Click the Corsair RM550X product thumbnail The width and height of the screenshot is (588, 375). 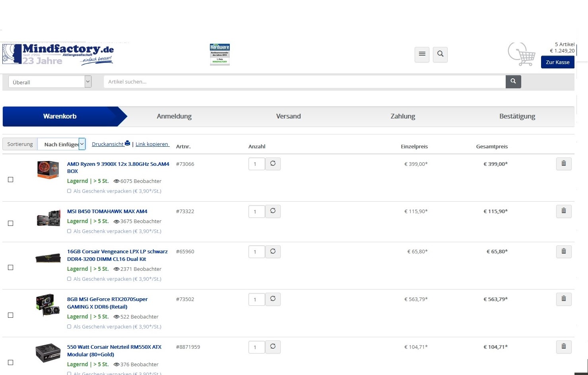[x=48, y=354]
